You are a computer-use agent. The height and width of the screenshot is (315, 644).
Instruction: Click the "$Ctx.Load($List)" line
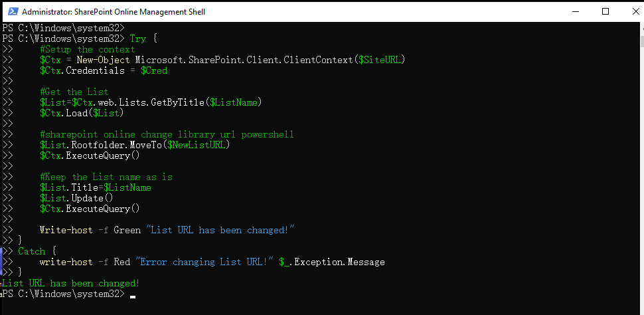tap(82, 113)
